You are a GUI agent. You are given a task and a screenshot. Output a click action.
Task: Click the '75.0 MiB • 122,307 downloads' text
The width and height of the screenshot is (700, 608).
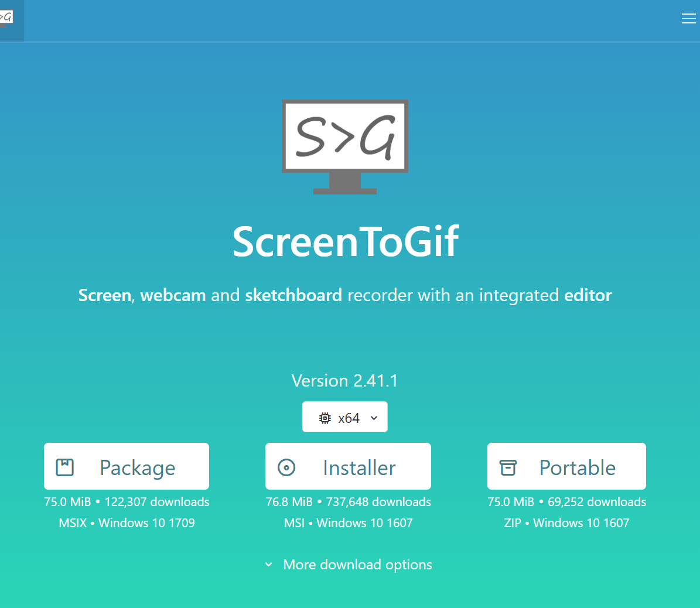click(127, 502)
